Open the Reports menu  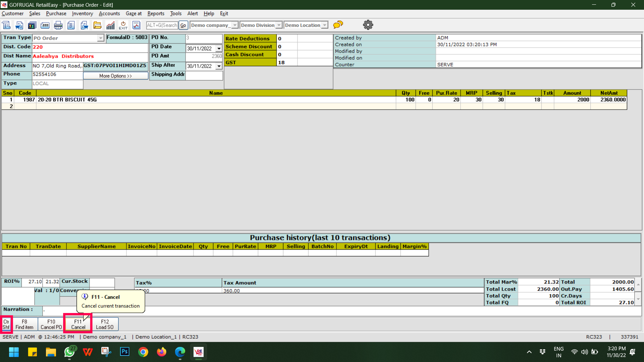click(x=156, y=13)
